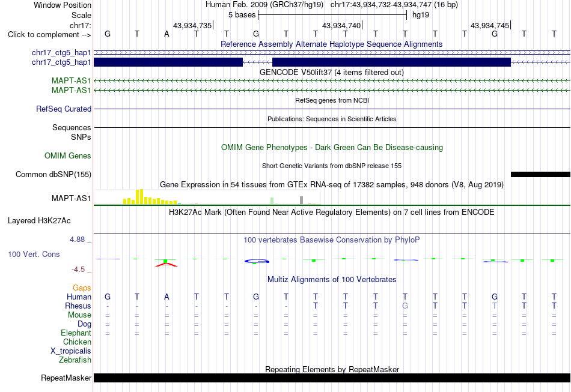Click base A in the Human alignment row

coord(166,297)
